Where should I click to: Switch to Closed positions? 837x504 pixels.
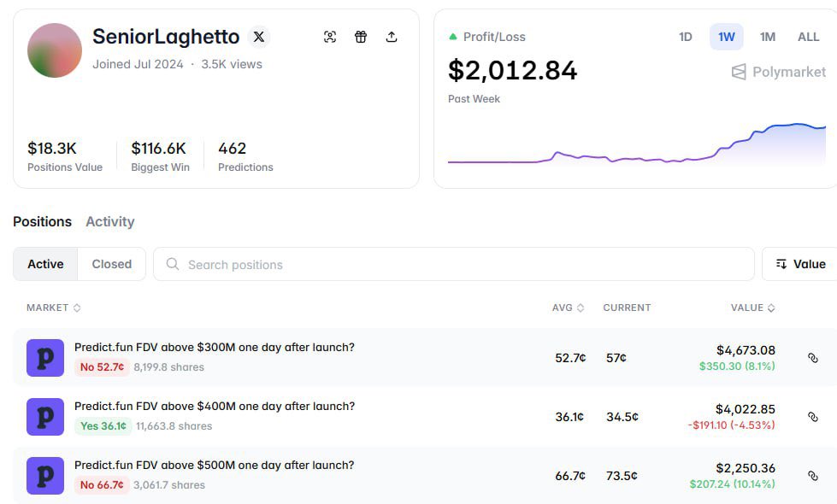[111, 264]
